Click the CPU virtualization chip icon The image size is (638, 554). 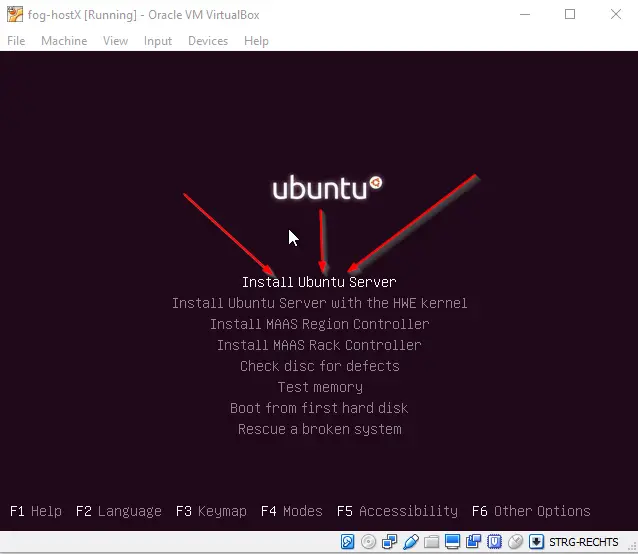pos(494,541)
